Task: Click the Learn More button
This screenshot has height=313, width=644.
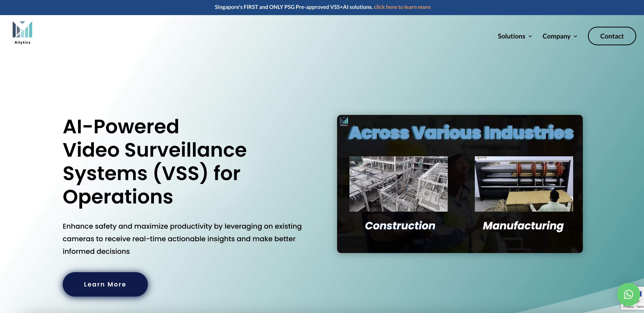Action: (105, 284)
